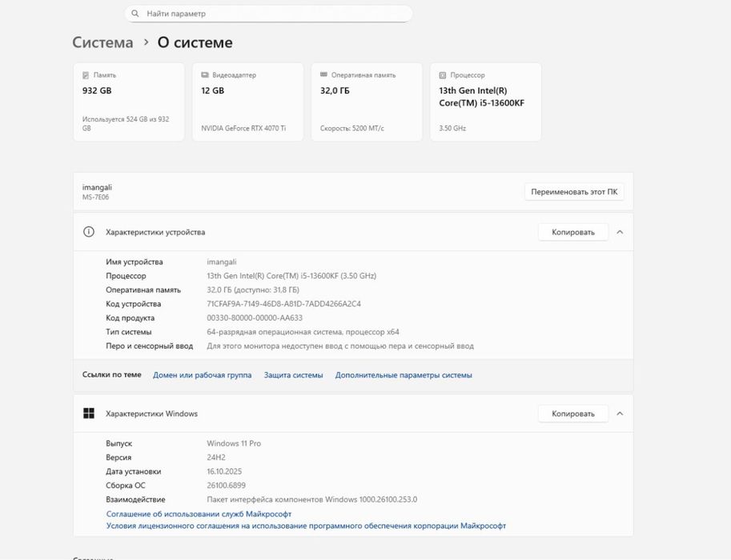Open Соглашение об использовании служб Майкрософт

199,514
